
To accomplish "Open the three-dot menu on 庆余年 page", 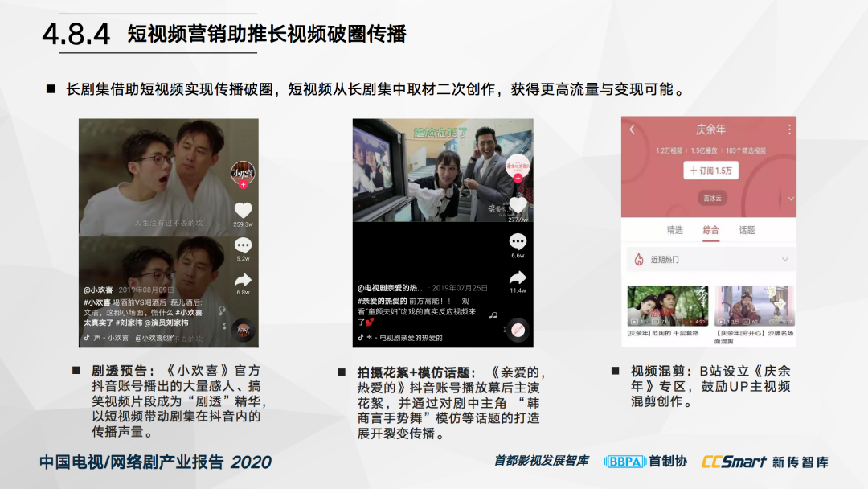I will 789,129.
